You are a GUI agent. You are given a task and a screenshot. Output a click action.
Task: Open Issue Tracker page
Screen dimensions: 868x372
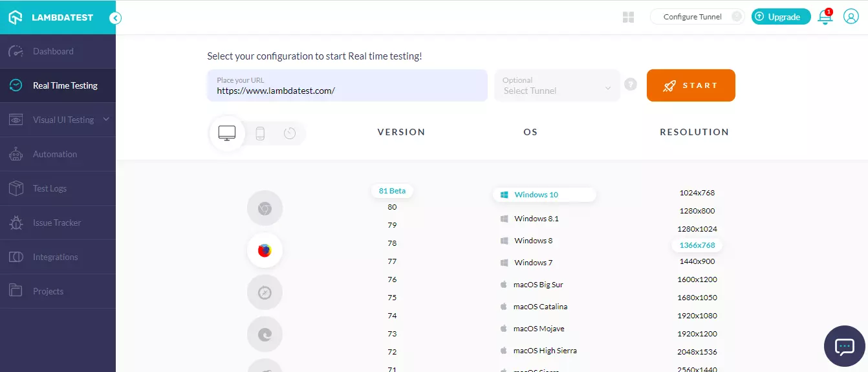58,223
